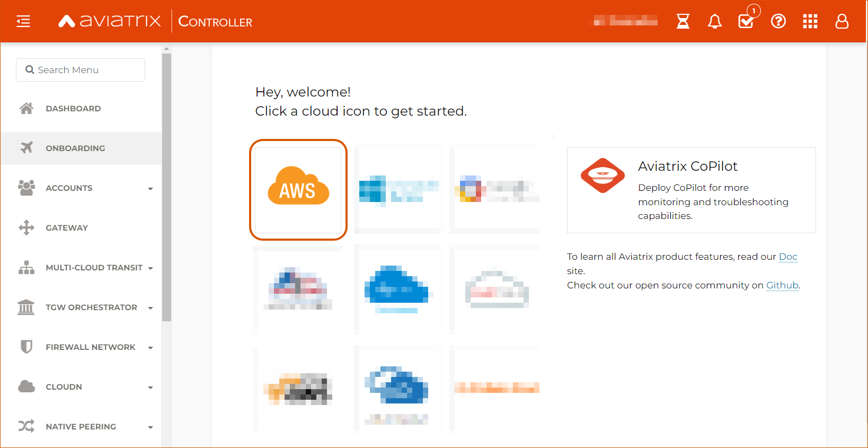Open the checklist icon showing badge 1
868x448 pixels.
[747, 21]
